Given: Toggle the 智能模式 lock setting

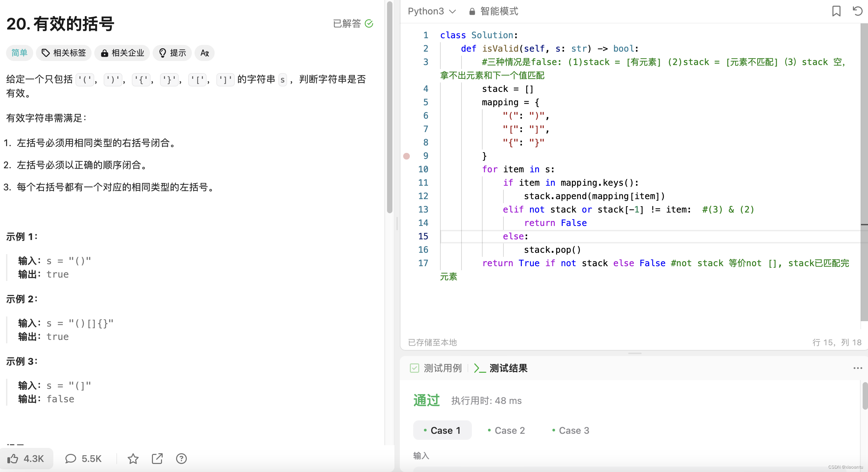Looking at the screenshot, I should point(493,11).
